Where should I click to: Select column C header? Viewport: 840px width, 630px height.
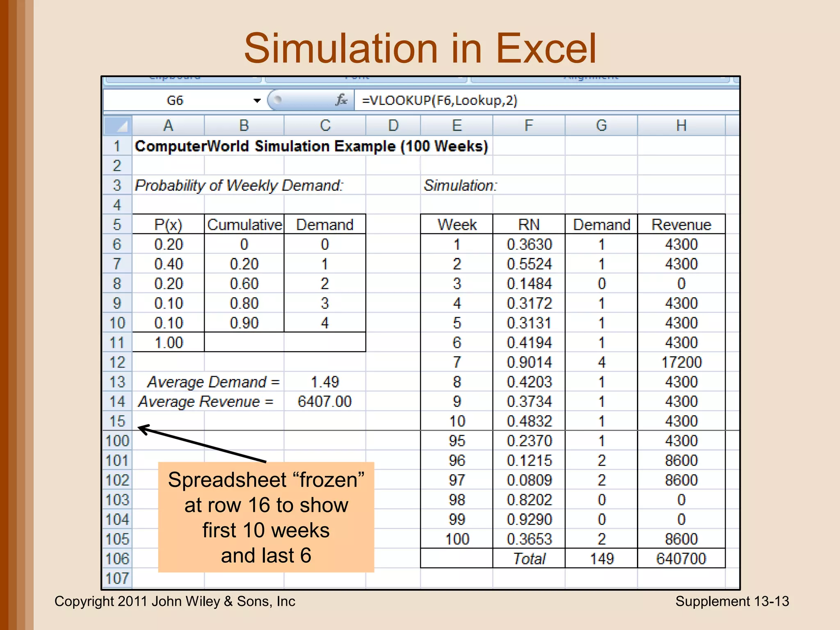325,126
